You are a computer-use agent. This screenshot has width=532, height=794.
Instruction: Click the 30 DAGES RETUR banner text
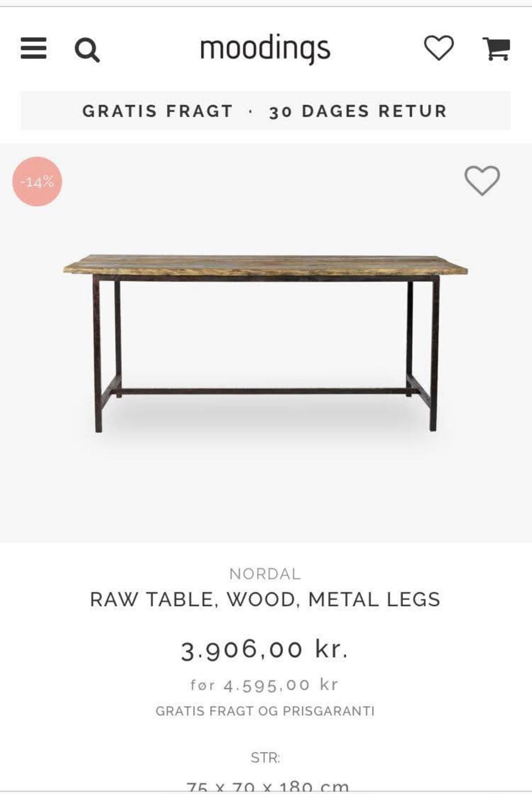(x=358, y=111)
